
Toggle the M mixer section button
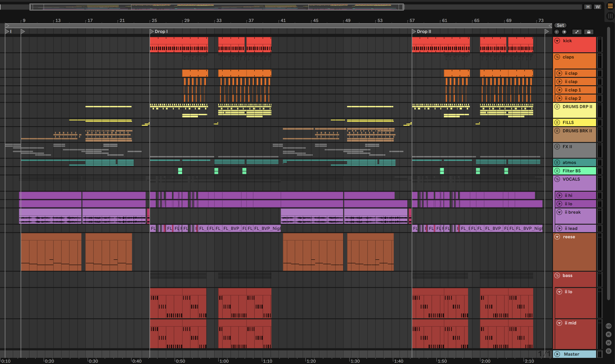608,343
